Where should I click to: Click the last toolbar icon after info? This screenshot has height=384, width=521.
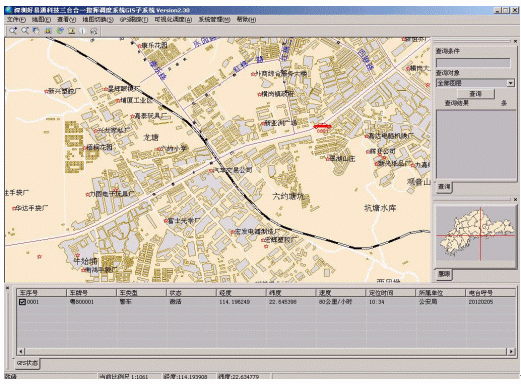pos(94,31)
